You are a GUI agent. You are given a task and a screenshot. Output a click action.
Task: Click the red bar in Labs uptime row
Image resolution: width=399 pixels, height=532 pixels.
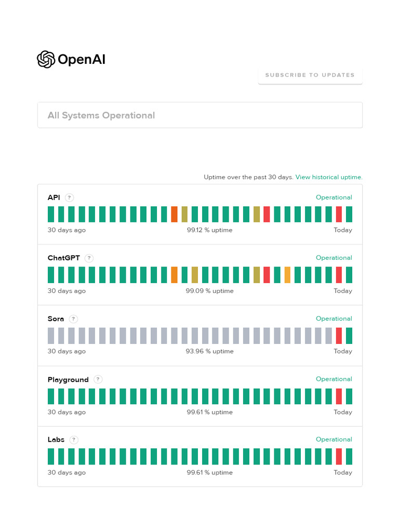click(339, 457)
